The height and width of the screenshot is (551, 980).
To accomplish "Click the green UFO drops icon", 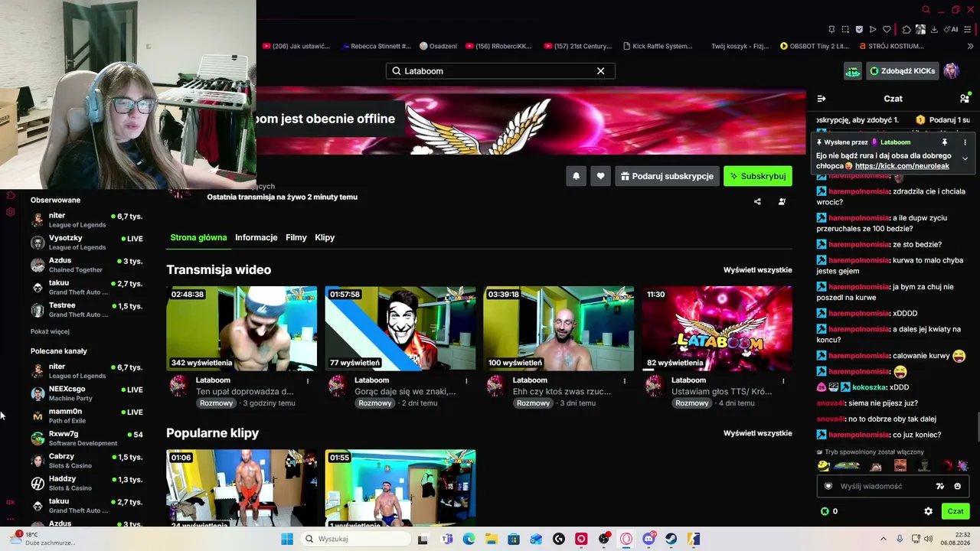I will click(852, 71).
